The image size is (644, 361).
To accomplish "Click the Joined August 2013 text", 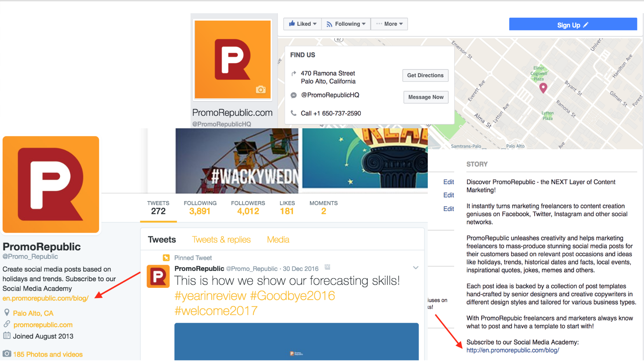I will tap(43, 336).
